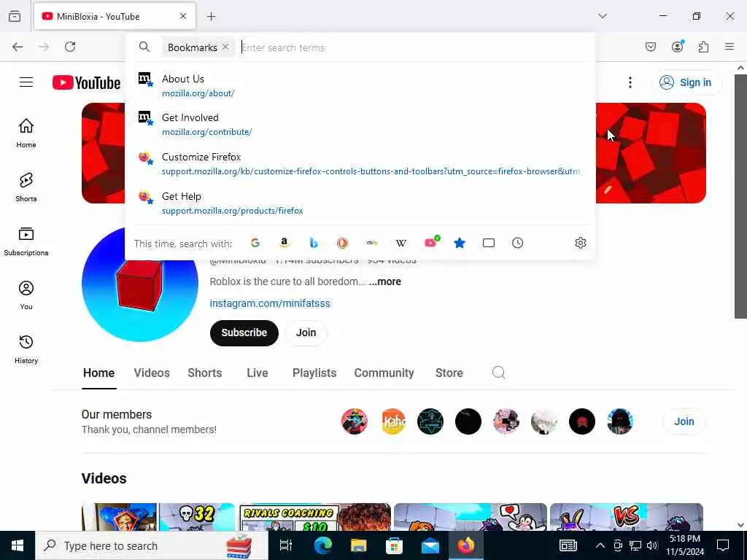Image resolution: width=747 pixels, height=560 pixels.
Task: Select Tabs search shortcut icon
Action: click(488, 243)
